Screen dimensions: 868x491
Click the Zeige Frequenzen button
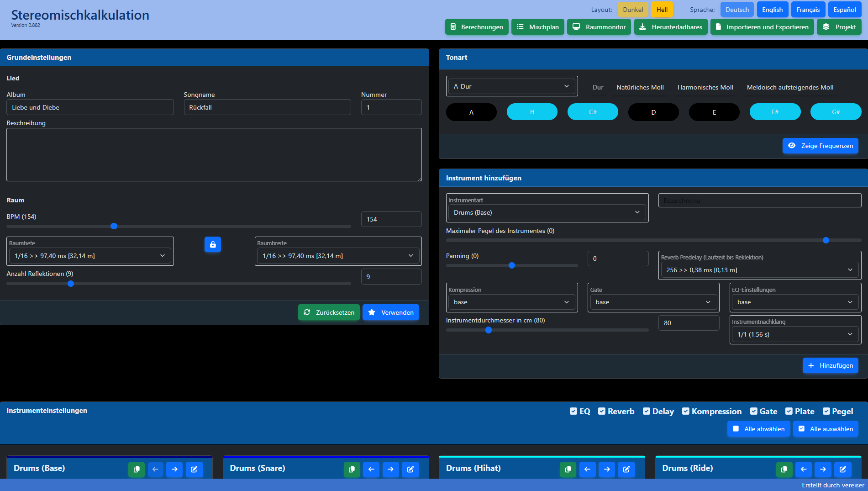(x=821, y=146)
